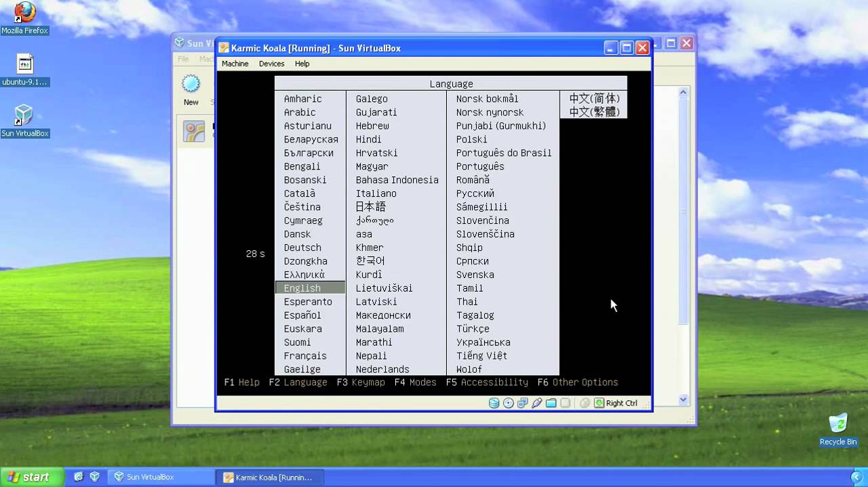Click F6 Other Options
This screenshot has width=868, height=487.
tap(578, 383)
